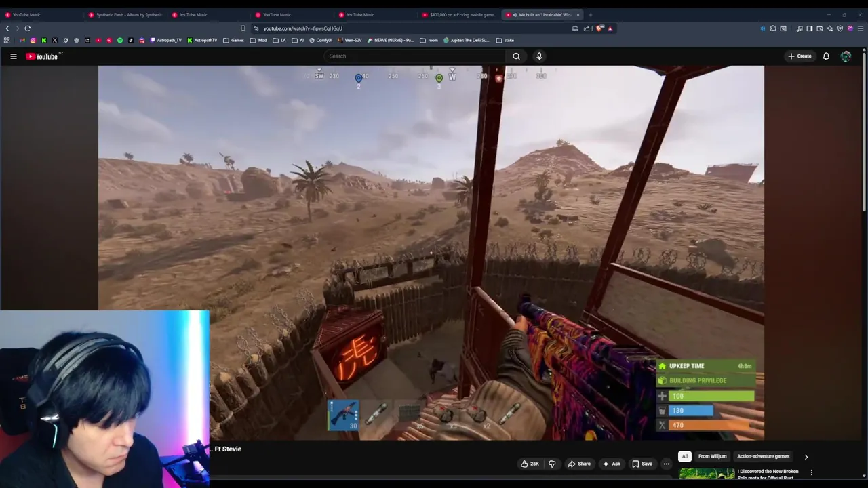This screenshot has height=488, width=868.
Task: Click the Brave Rewards triangle icon
Action: coord(610,28)
